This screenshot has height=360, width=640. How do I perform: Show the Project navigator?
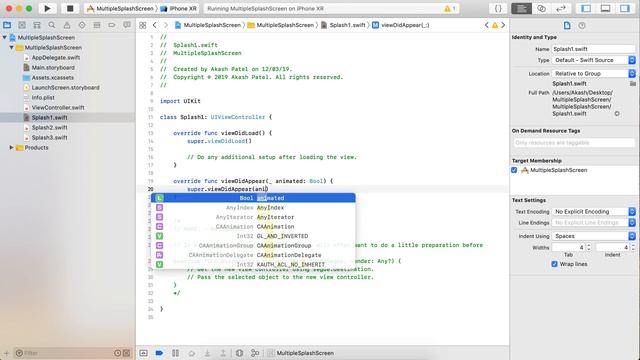coord(7,25)
